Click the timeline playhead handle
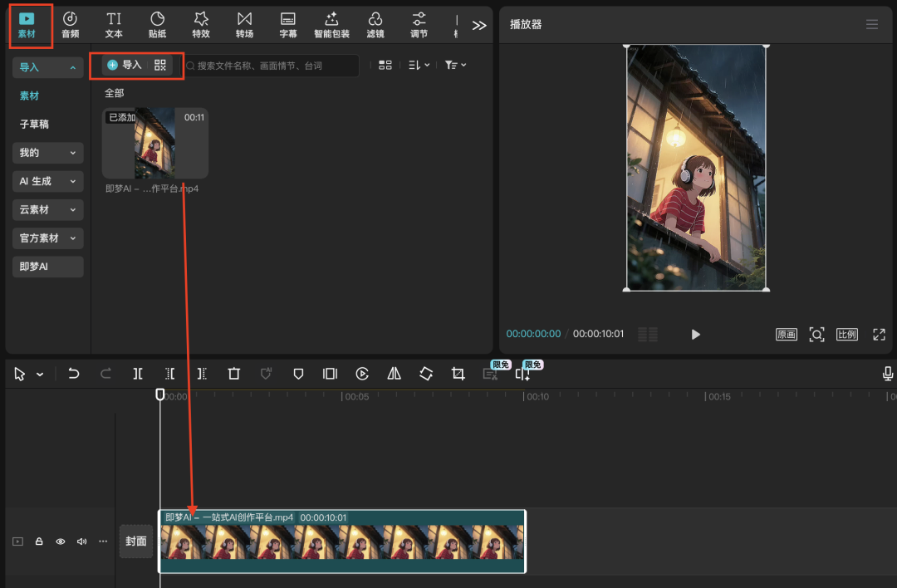The width and height of the screenshot is (897, 588). pyautogui.click(x=160, y=394)
